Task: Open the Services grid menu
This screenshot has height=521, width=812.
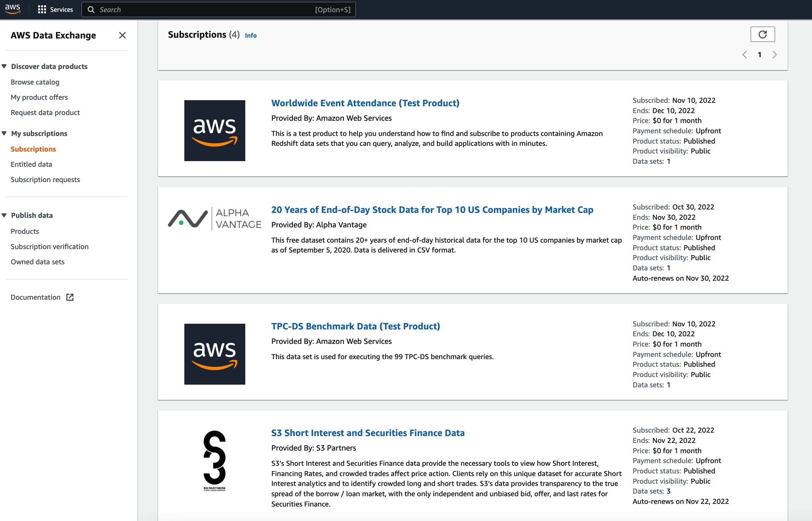Action: 56,10
